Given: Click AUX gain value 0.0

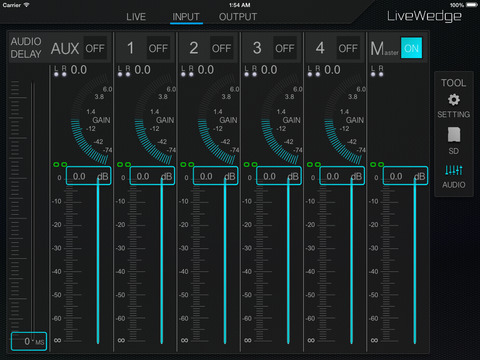Looking at the screenshot, I should [79, 70].
